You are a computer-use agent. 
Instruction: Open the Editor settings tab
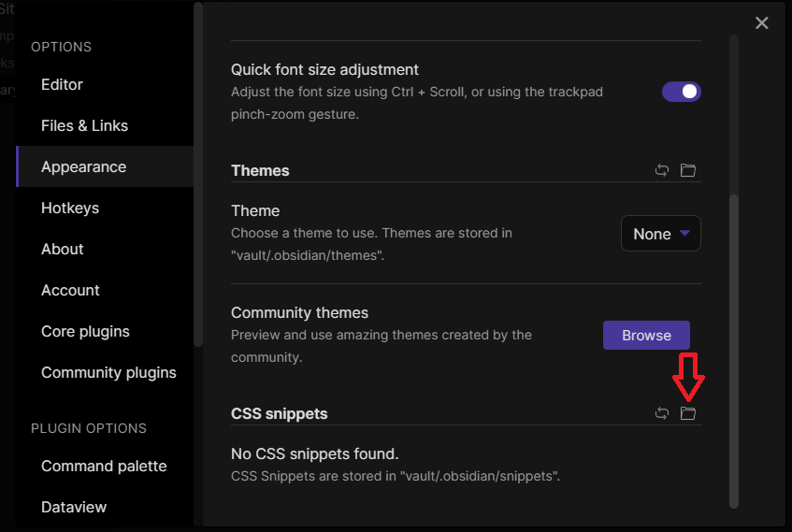(x=62, y=84)
